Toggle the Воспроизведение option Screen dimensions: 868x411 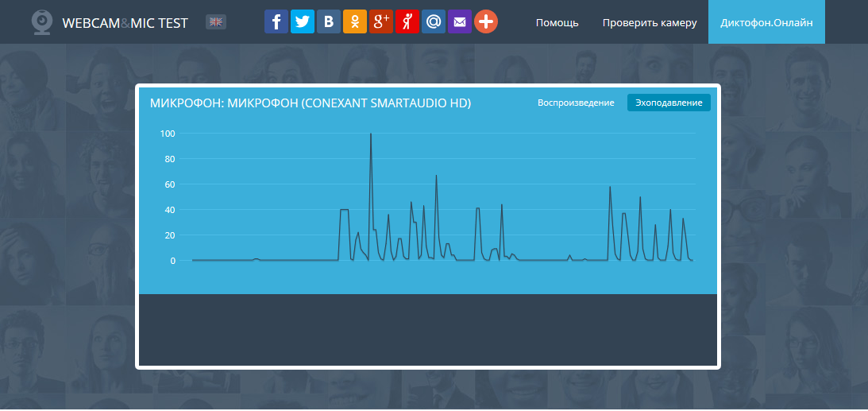(576, 103)
